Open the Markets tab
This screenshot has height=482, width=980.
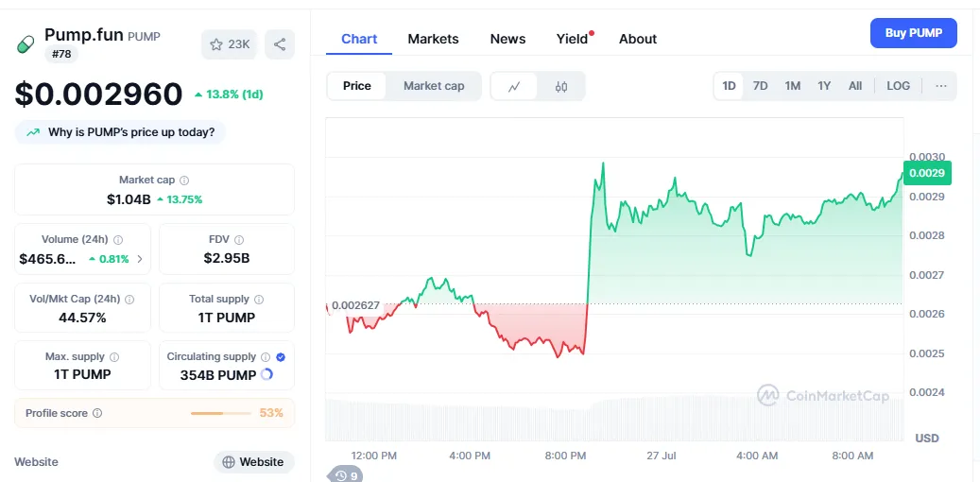[433, 39]
